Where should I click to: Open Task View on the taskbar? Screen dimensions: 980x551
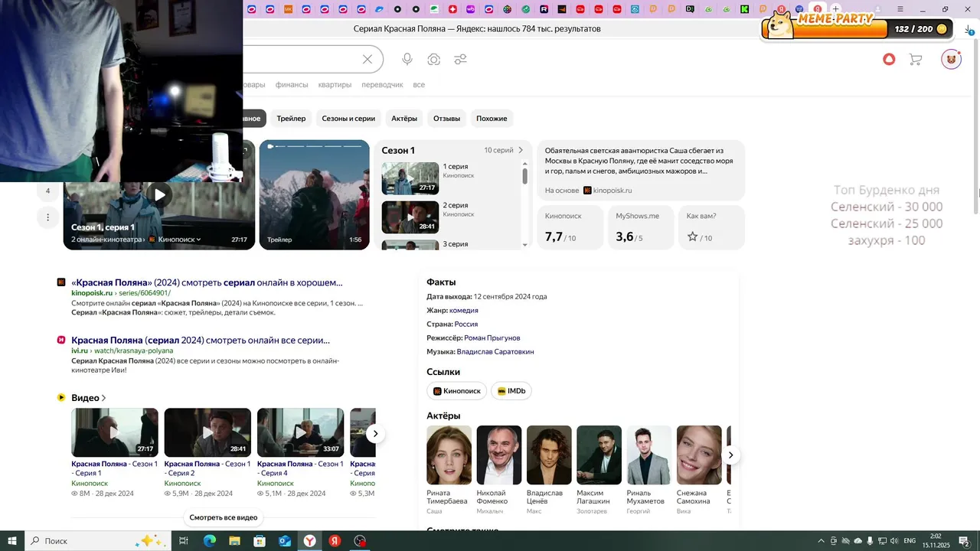[184, 540]
